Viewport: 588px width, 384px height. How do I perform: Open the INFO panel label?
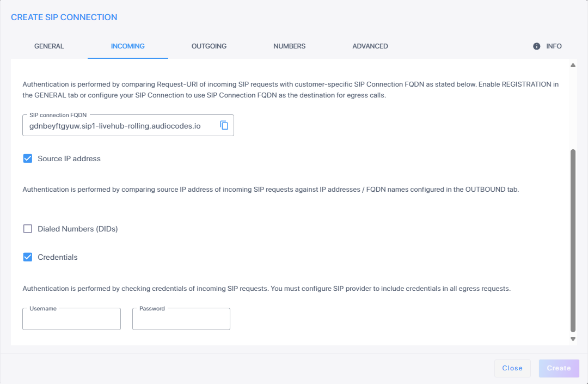click(554, 46)
